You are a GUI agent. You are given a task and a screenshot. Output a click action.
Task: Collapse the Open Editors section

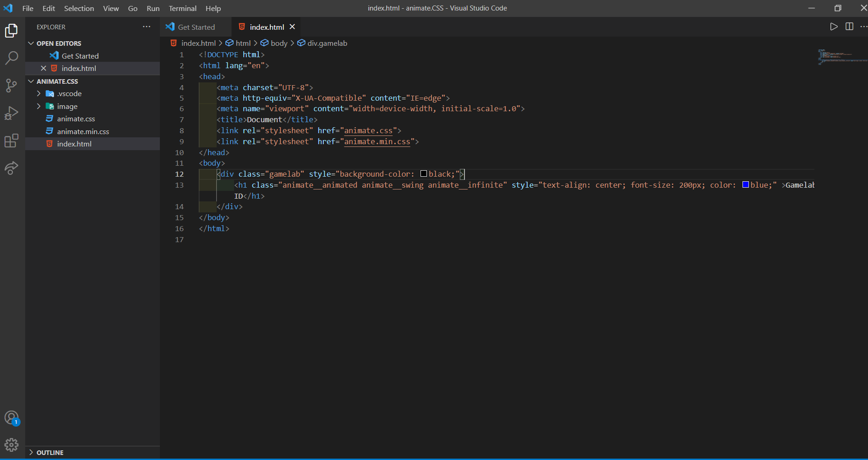(x=31, y=43)
